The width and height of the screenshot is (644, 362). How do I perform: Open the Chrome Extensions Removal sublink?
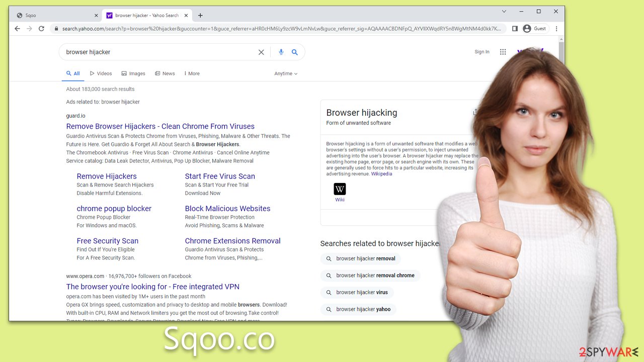[232, 240]
